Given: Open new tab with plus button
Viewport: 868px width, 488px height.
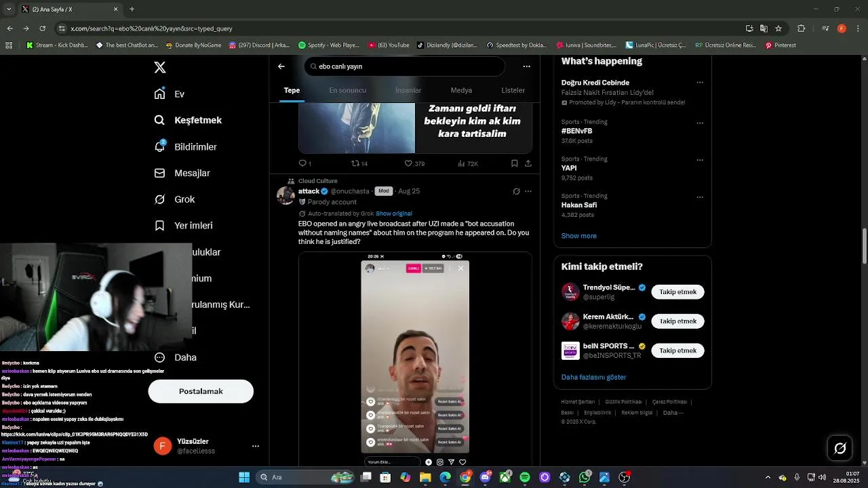Looking at the screenshot, I should (x=132, y=9).
